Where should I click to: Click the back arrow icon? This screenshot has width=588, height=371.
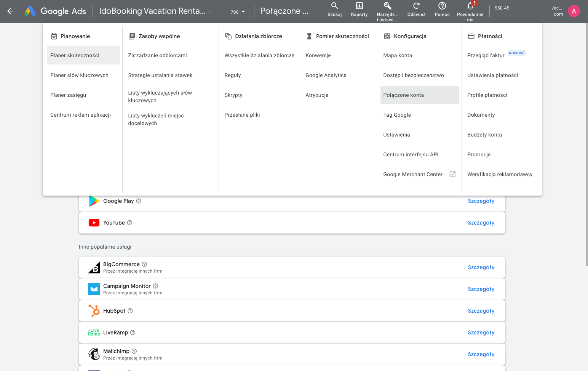(10, 11)
